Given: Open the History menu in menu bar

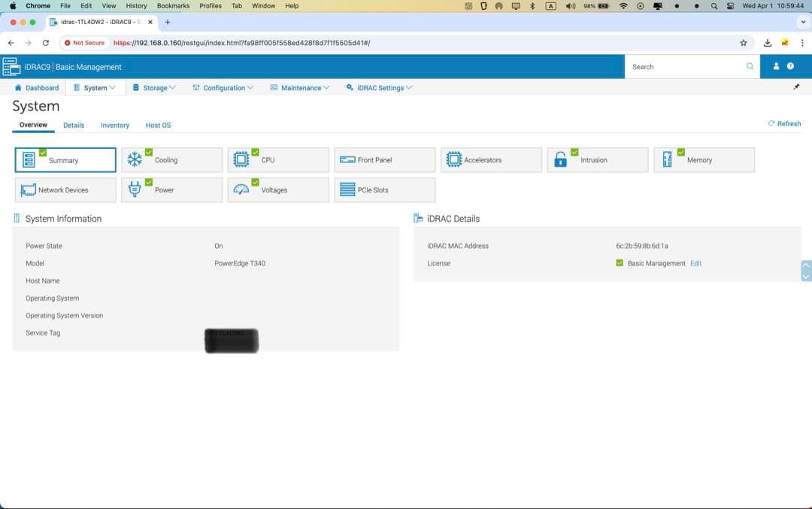Looking at the screenshot, I should [x=136, y=6].
